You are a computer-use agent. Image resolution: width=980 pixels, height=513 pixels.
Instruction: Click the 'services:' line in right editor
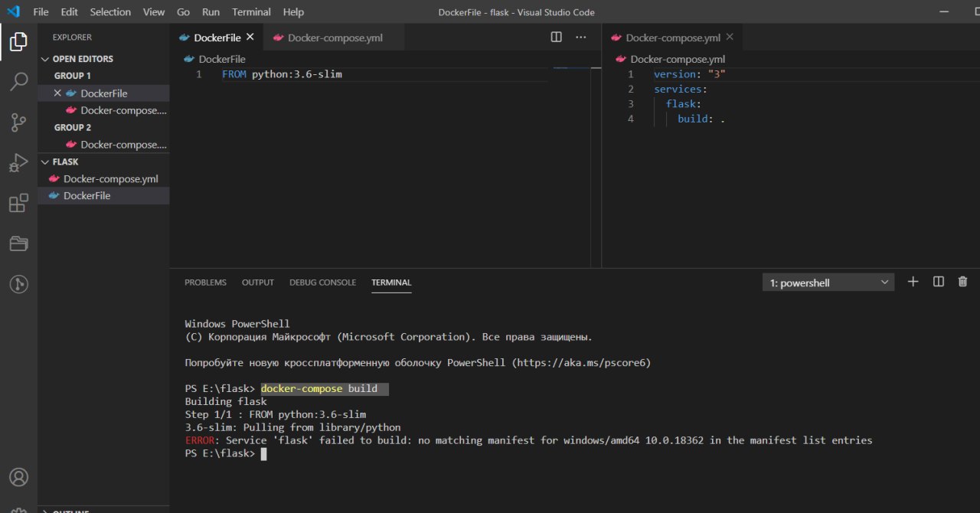pos(680,89)
